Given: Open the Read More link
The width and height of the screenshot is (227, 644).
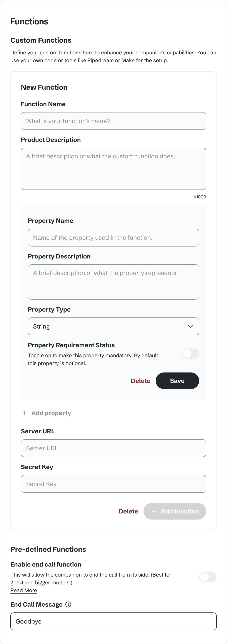Looking at the screenshot, I should 23,590.
